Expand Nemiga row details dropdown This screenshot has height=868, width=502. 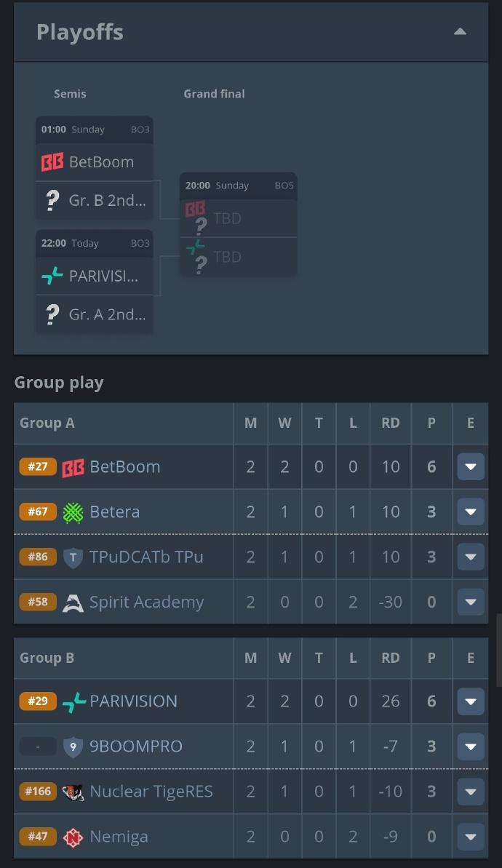click(x=470, y=837)
